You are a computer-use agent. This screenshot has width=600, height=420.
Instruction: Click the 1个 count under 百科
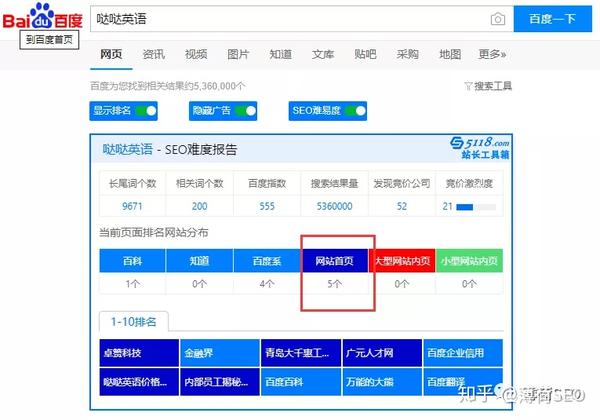[132, 284]
